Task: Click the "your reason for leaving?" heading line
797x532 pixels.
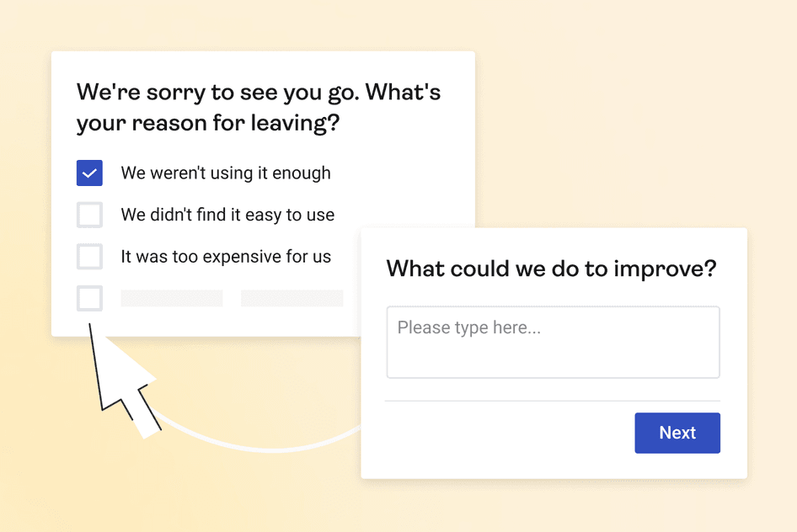Action: pos(208,124)
